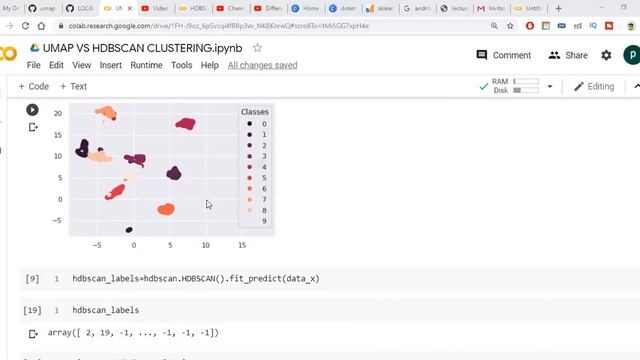This screenshot has height=360, width=640.
Task: Click the array output text
Action: click(133, 333)
